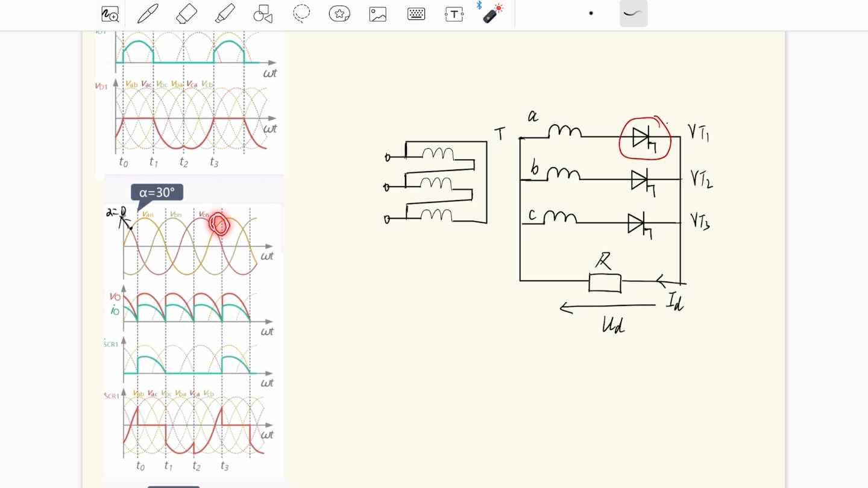Click the VT2 handwritten label
The image size is (868, 488).
(702, 179)
